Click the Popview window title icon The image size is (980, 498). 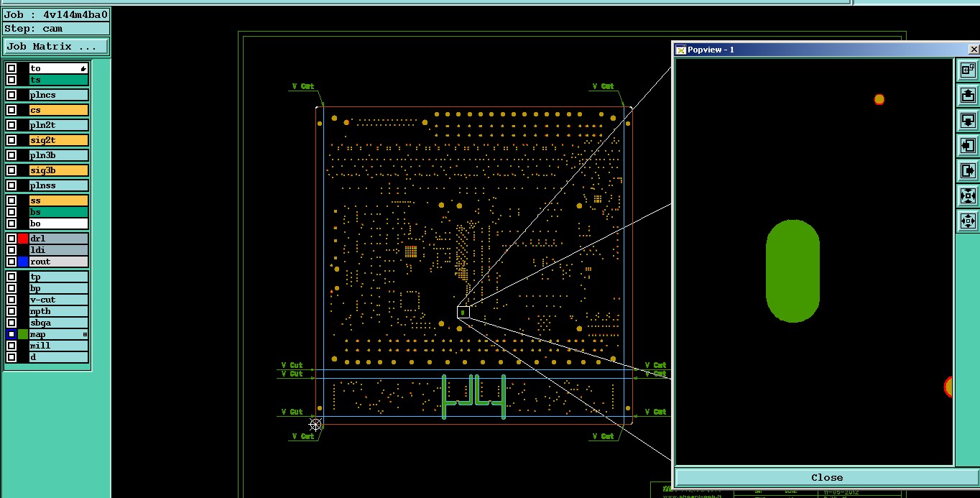point(681,50)
